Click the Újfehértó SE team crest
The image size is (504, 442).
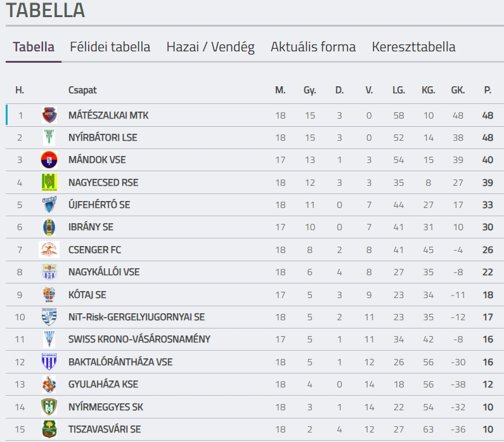coord(49,205)
